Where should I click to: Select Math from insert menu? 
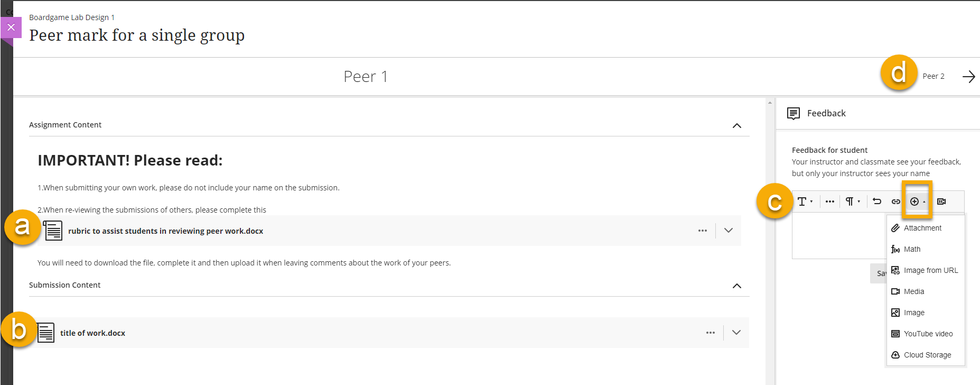912,249
